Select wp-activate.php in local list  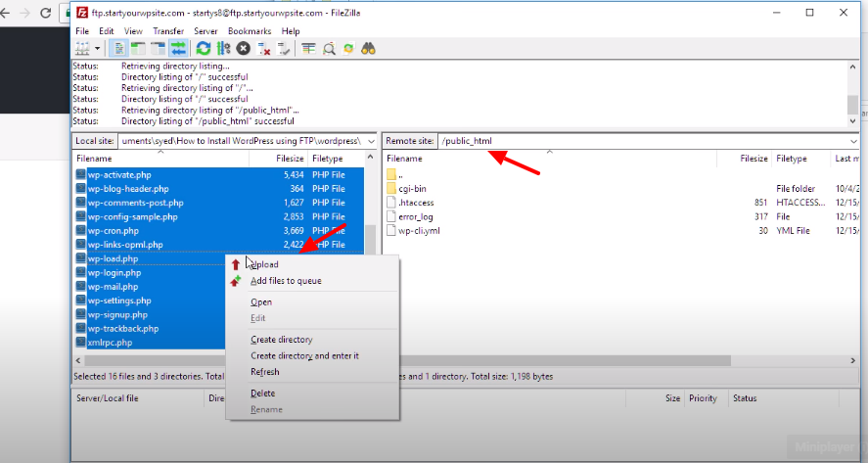[119, 175]
